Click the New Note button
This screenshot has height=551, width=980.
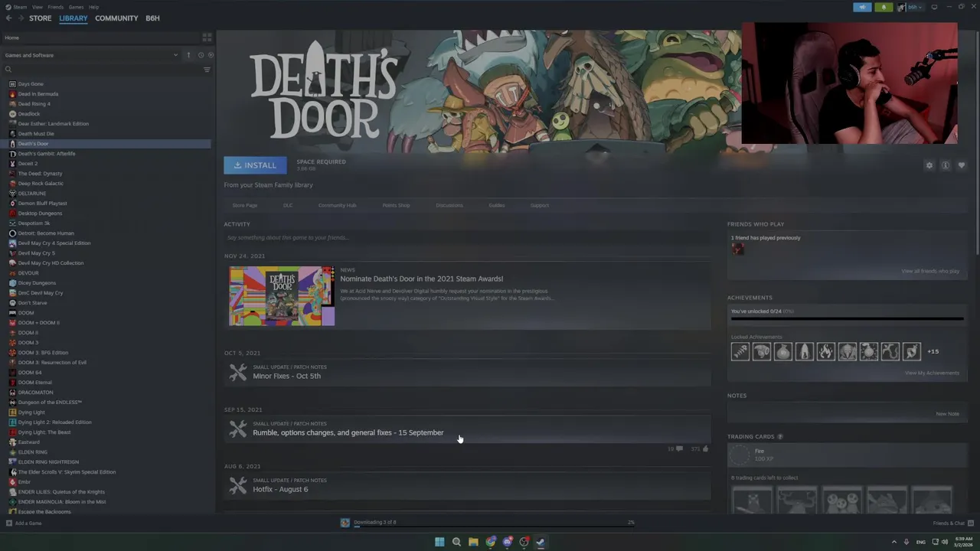click(x=947, y=414)
